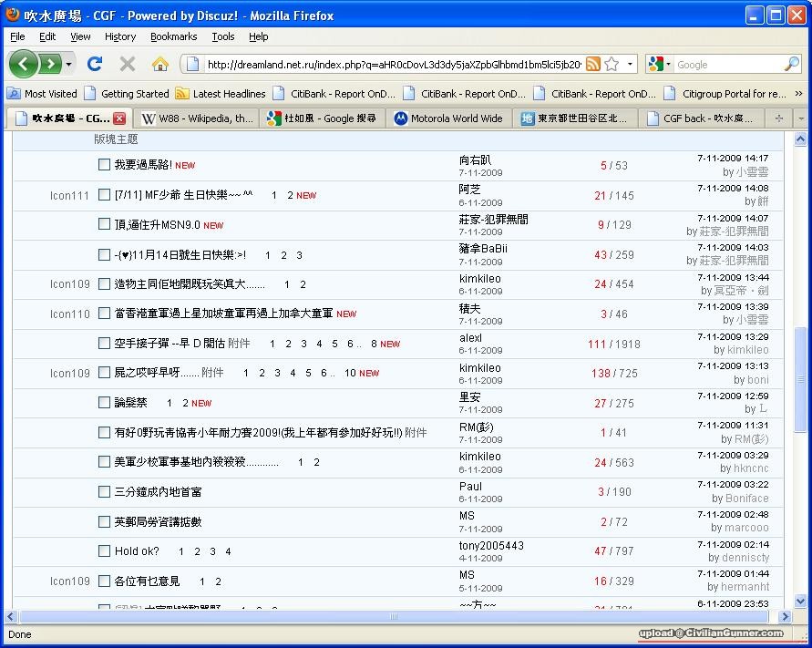The height and width of the screenshot is (648, 812).
Task: Select the checkbox for '論髮禁' thread
Action: coord(104,402)
